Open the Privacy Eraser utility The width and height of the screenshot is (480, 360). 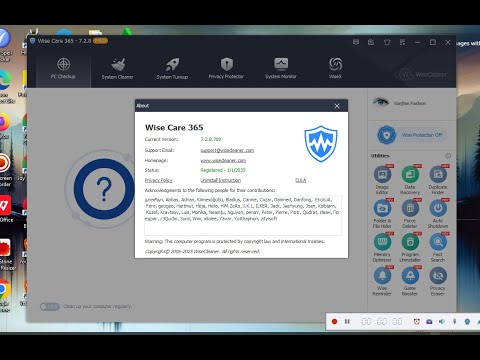[x=438, y=281]
